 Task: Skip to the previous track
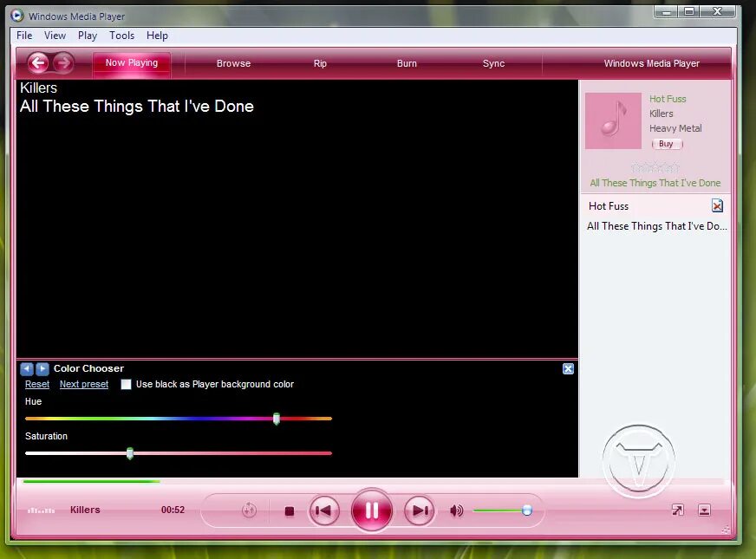click(x=324, y=510)
